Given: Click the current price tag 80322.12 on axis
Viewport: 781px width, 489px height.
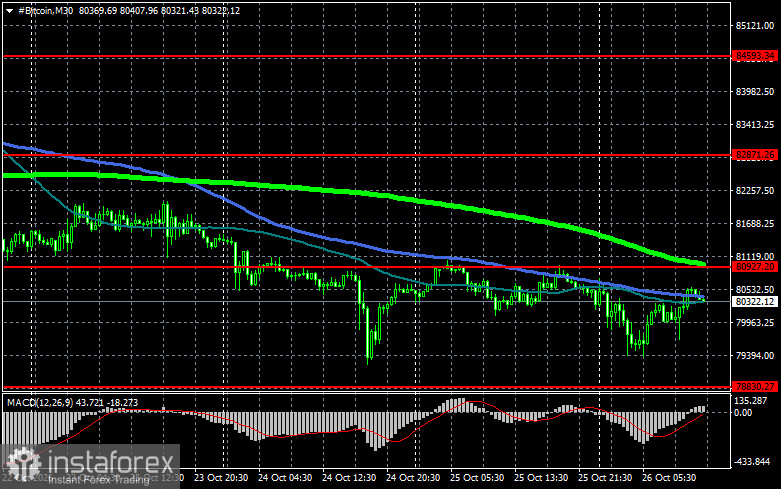Looking at the screenshot, I should pyautogui.click(x=755, y=302).
